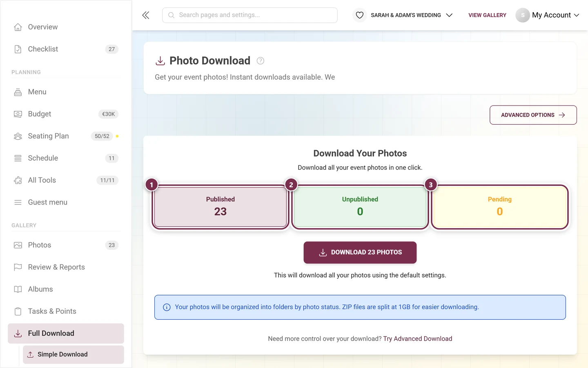Click the 'Download Your Photos' heading
Viewport: 588px width, 368px height.
click(x=360, y=153)
